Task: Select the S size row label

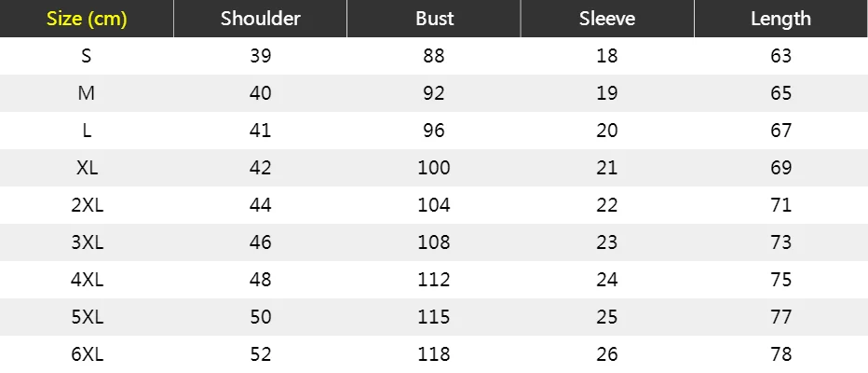Action: (x=87, y=56)
